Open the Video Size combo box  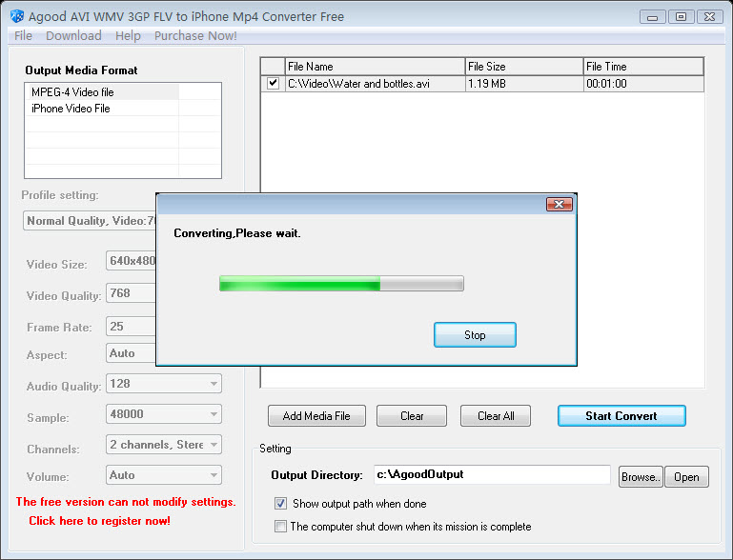[x=132, y=261]
